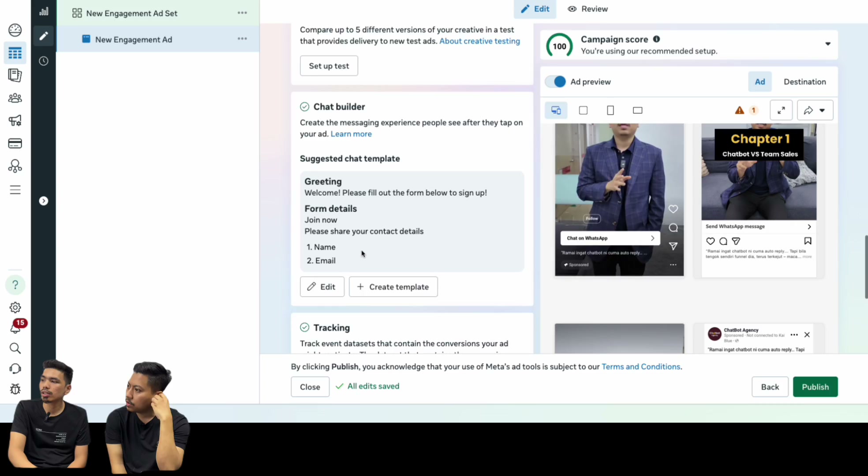Viewport: 868px width, 476px height.
Task: Click the Publish button
Action: 815,387
